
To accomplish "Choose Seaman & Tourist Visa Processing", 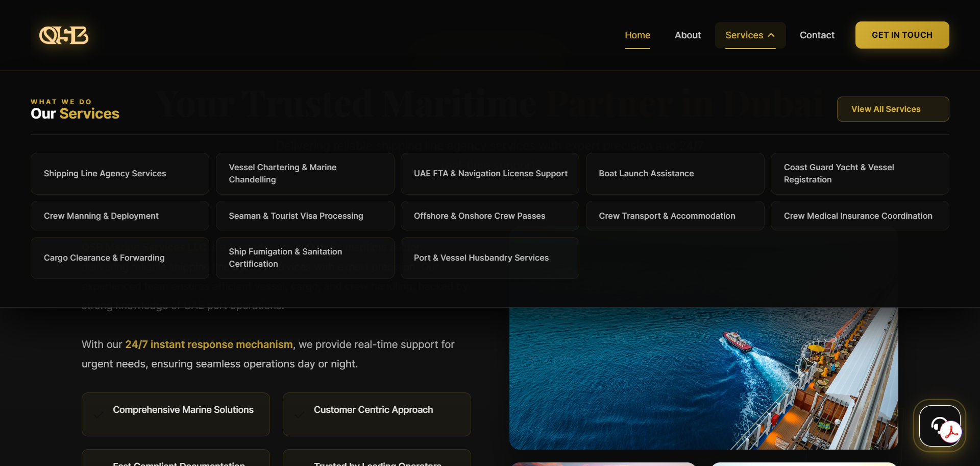I will [x=305, y=216].
